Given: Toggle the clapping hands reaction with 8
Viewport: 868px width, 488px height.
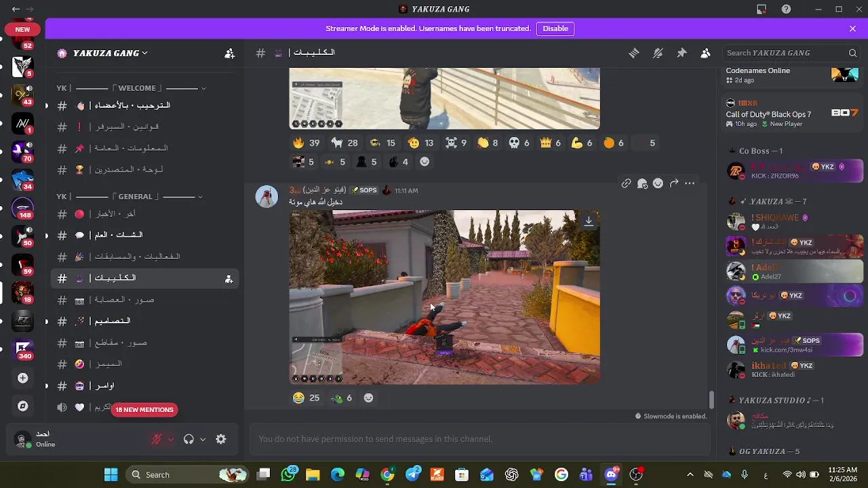Looking at the screenshot, I should coord(488,143).
